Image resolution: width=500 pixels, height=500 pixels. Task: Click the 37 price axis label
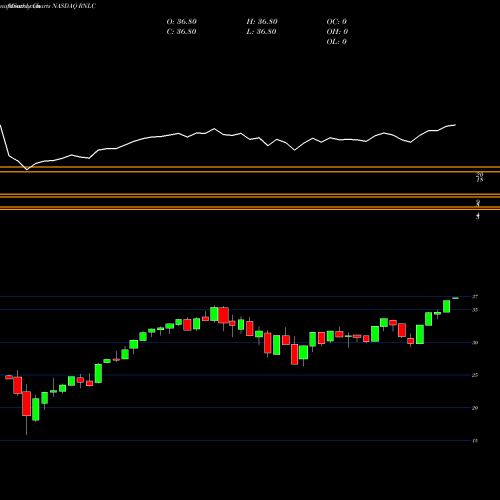tap(475, 297)
